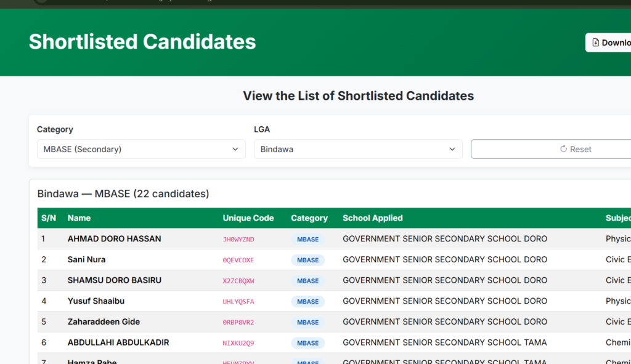The image size is (631, 364).
Task: Click the Unique Code column header
Action: [248, 218]
